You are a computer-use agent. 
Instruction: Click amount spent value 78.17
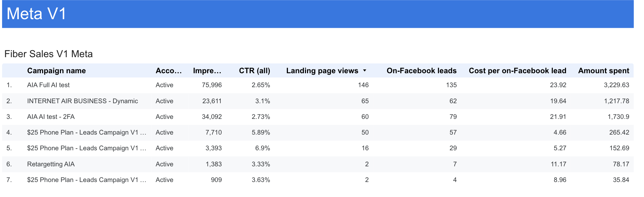pos(621,164)
